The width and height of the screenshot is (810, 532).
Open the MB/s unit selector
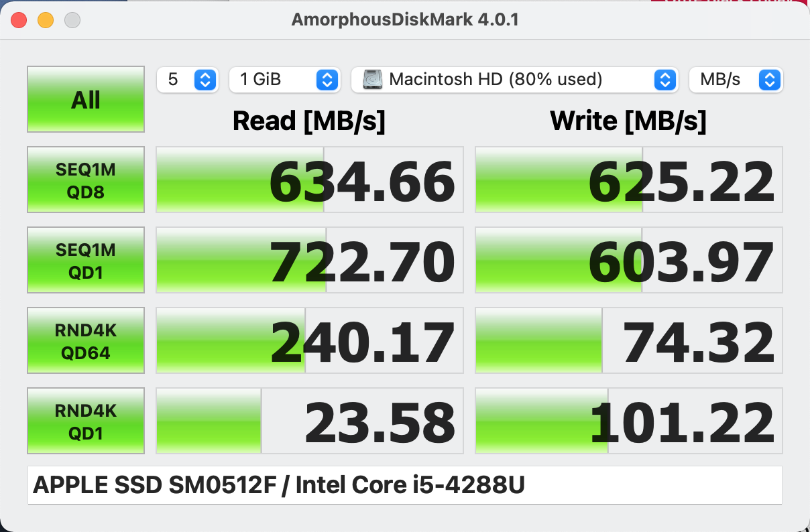pos(736,80)
